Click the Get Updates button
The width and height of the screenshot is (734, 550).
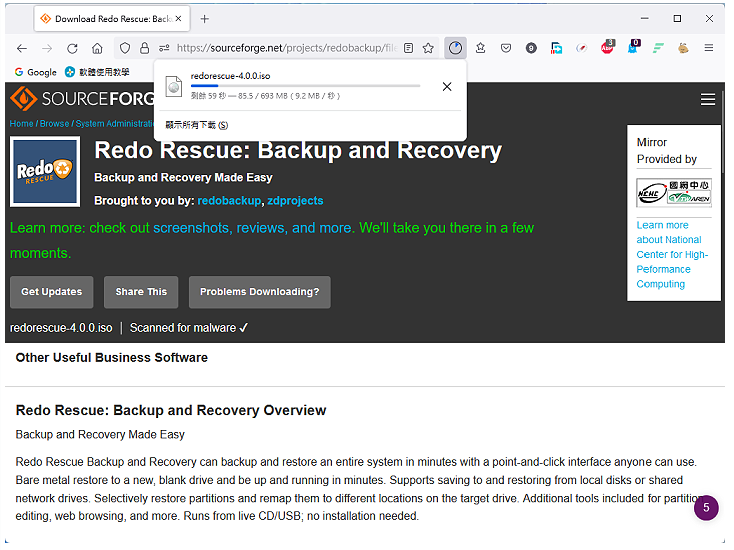[x=51, y=292]
